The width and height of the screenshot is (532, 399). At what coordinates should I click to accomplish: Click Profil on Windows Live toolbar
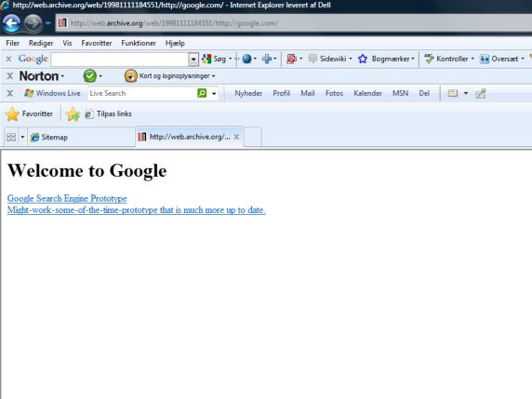(281, 93)
